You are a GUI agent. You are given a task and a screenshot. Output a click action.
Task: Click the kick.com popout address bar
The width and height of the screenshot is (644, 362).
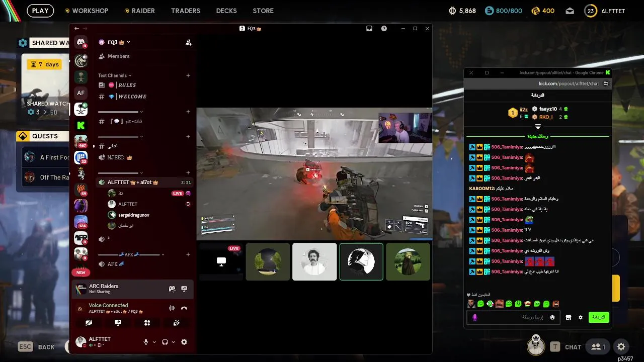point(569,83)
